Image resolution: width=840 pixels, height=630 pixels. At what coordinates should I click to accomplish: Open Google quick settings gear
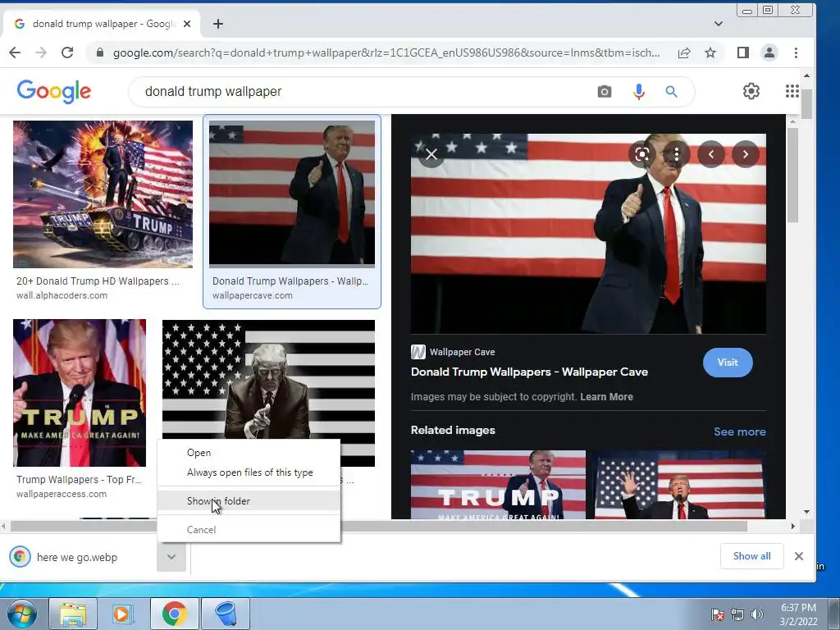coord(751,91)
